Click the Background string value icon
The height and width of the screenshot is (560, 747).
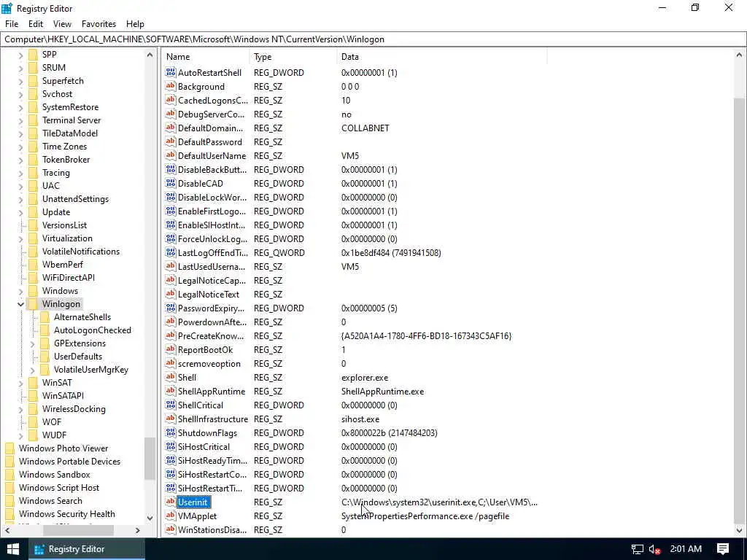(171, 86)
